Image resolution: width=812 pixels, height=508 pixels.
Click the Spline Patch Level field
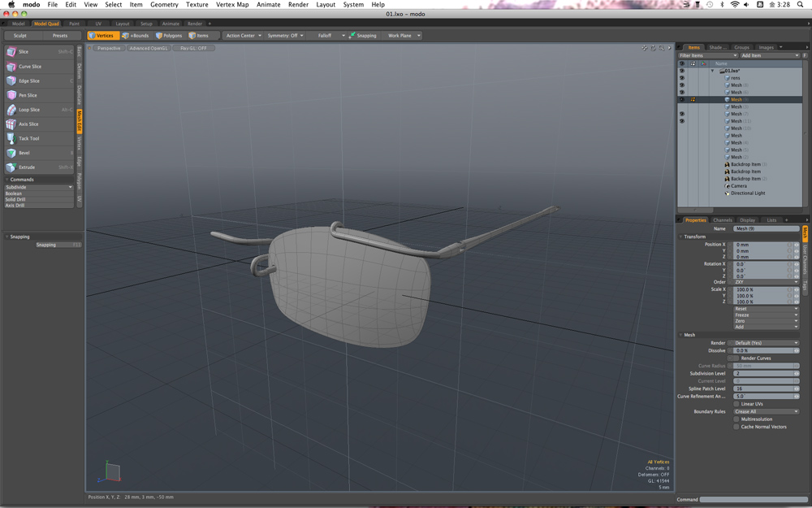point(766,389)
